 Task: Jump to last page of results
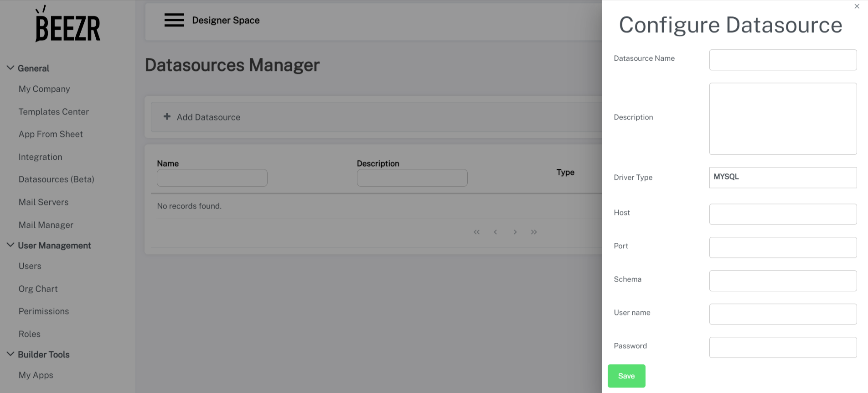click(534, 232)
